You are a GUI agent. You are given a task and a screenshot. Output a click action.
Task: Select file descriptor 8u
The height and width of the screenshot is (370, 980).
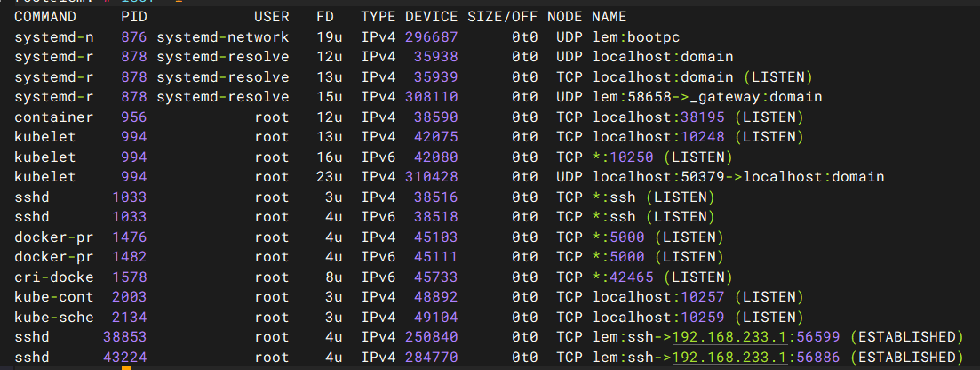point(334,277)
